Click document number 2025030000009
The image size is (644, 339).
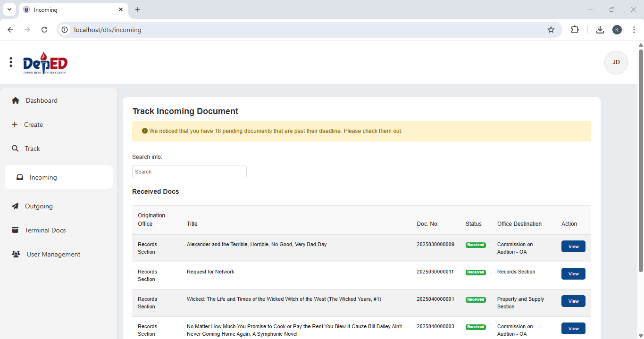click(435, 244)
